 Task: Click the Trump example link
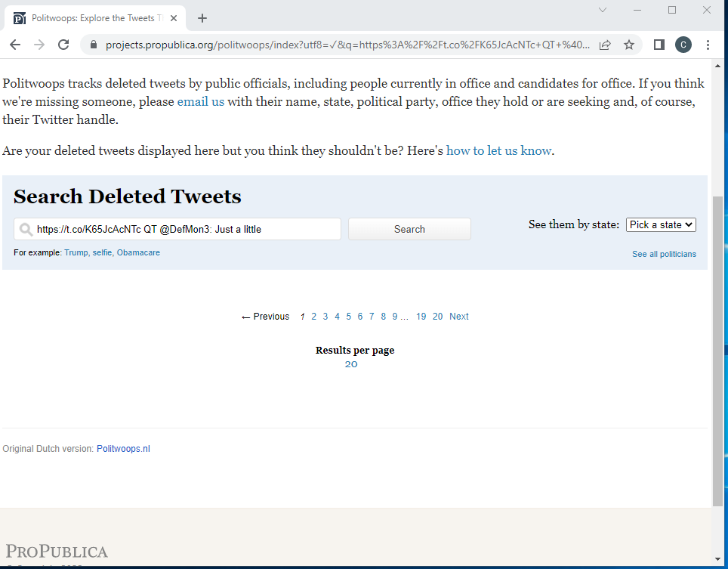coord(76,252)
